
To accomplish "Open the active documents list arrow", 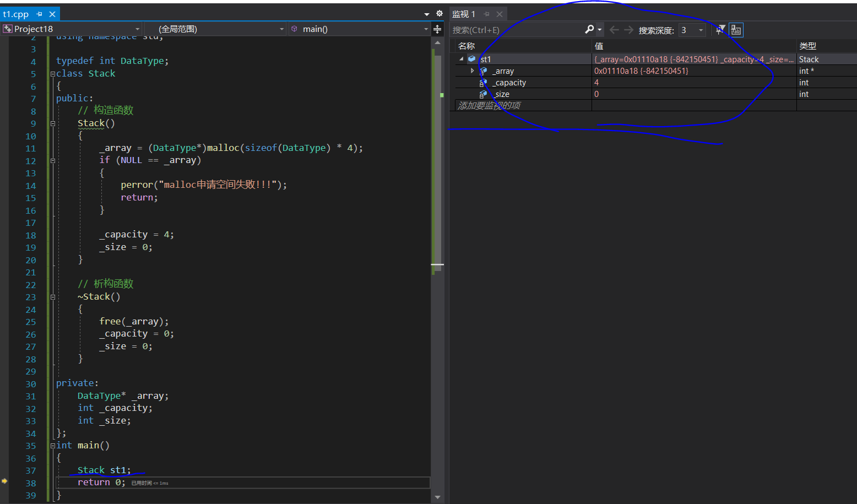I will (426, 14).
